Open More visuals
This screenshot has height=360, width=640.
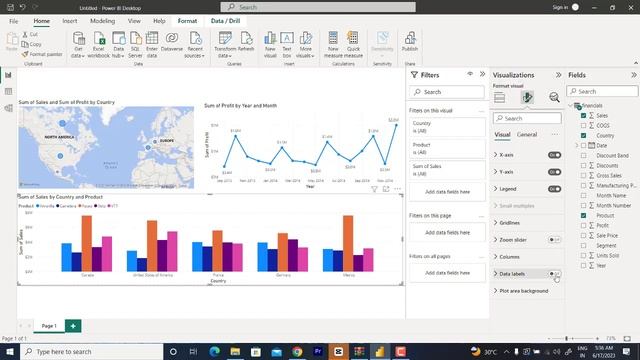coord(305,45)
